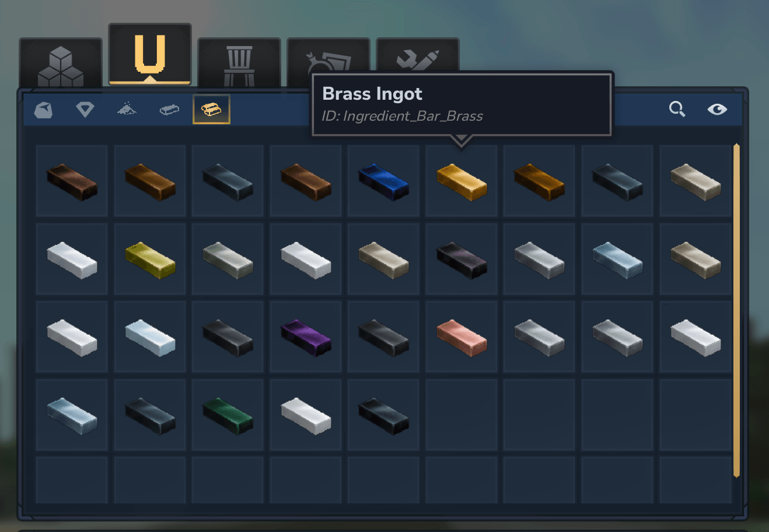This screenshot has width=769, height=532.
Task: Pick the yellow-green gold ingot
Action: [150, 259]
